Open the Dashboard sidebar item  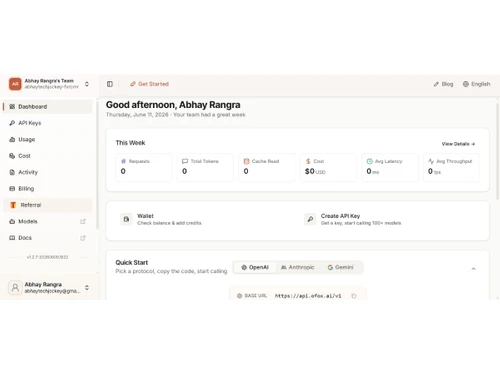47,107
